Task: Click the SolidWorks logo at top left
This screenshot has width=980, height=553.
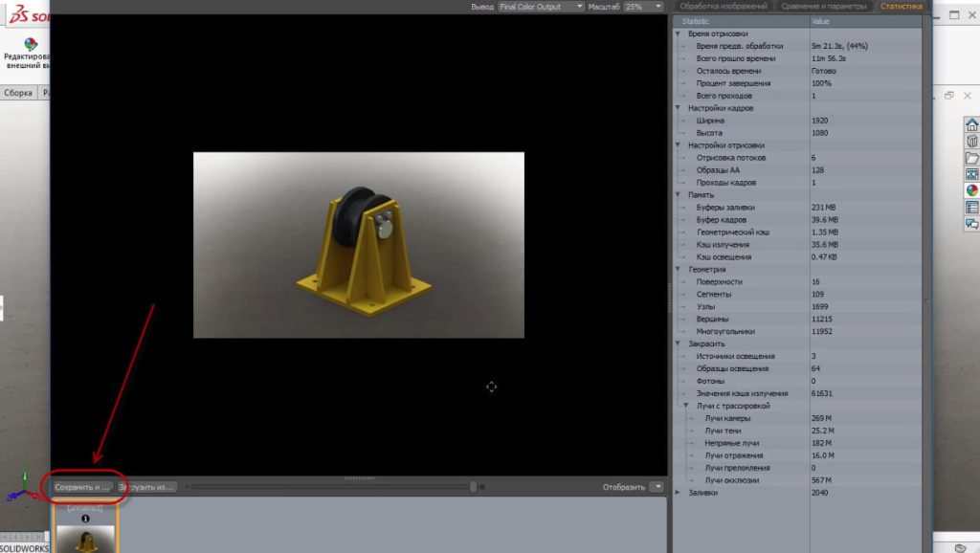Action: tap(30, 13)
